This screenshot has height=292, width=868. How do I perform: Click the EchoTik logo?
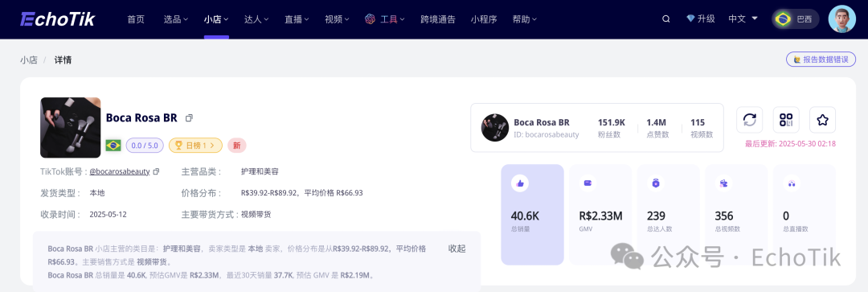point(58,19)
